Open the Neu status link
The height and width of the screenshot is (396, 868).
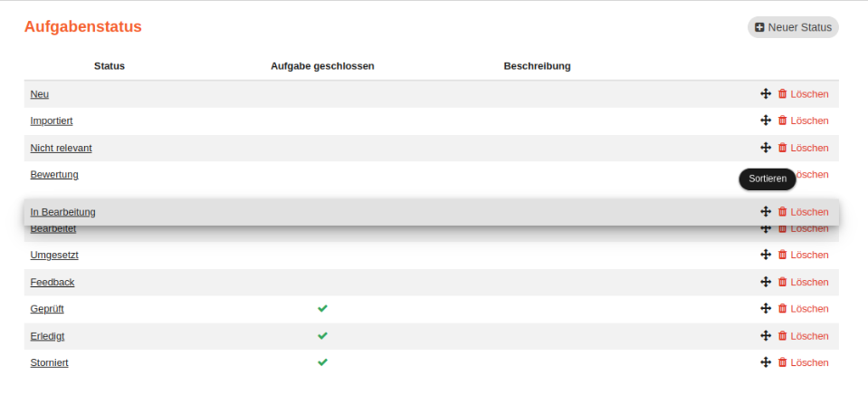pyautogui.click(x=40, y=94)
